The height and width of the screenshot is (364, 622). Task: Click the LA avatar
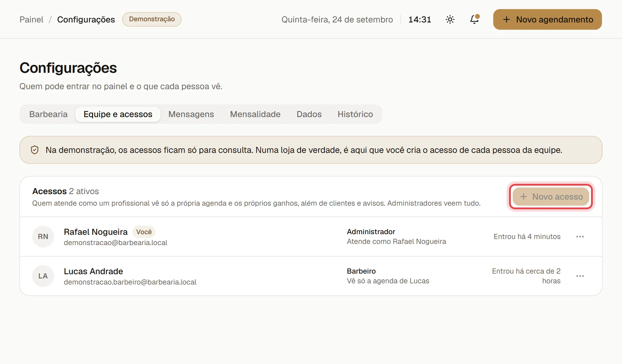tap(43, 276)
